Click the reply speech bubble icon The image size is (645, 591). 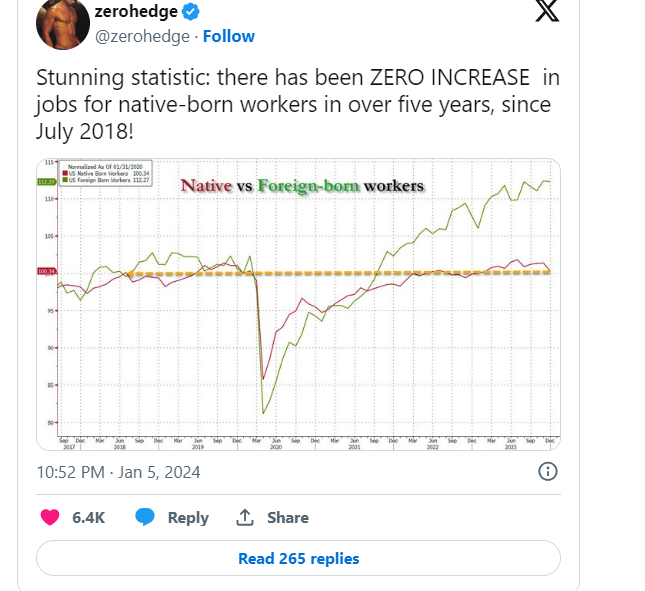point(145,517)
